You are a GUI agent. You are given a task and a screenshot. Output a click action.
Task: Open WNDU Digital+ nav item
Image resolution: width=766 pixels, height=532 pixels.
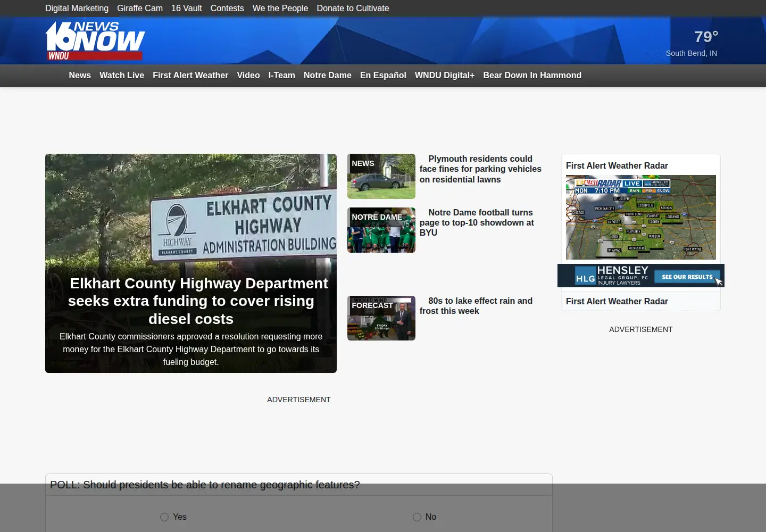(x=445, y=76)
